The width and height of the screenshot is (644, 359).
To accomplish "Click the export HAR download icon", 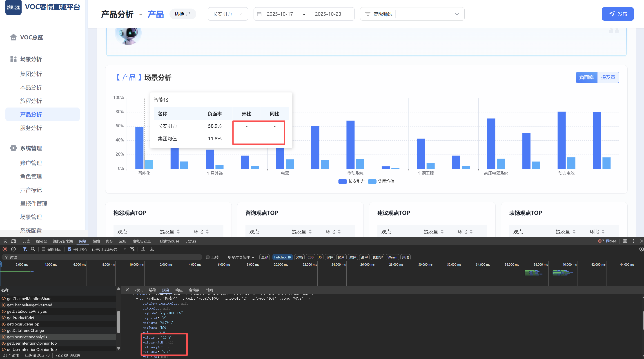I will (152, 249).
